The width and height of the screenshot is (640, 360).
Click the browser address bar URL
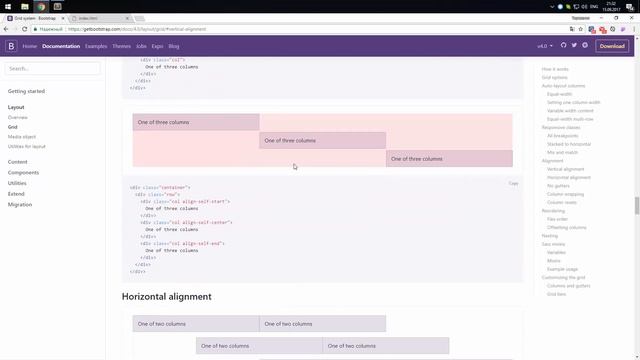click(x=137, y=29)
